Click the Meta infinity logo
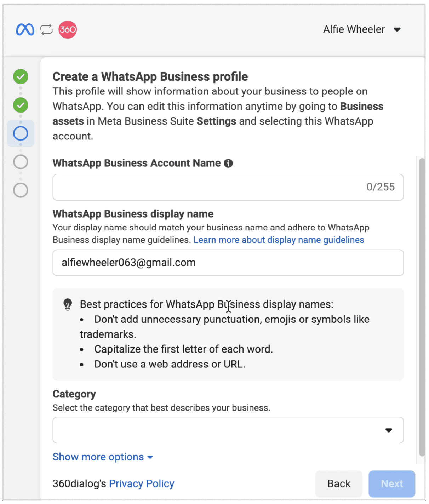Viewport: 429px width, 504px height. pos(25,29)
